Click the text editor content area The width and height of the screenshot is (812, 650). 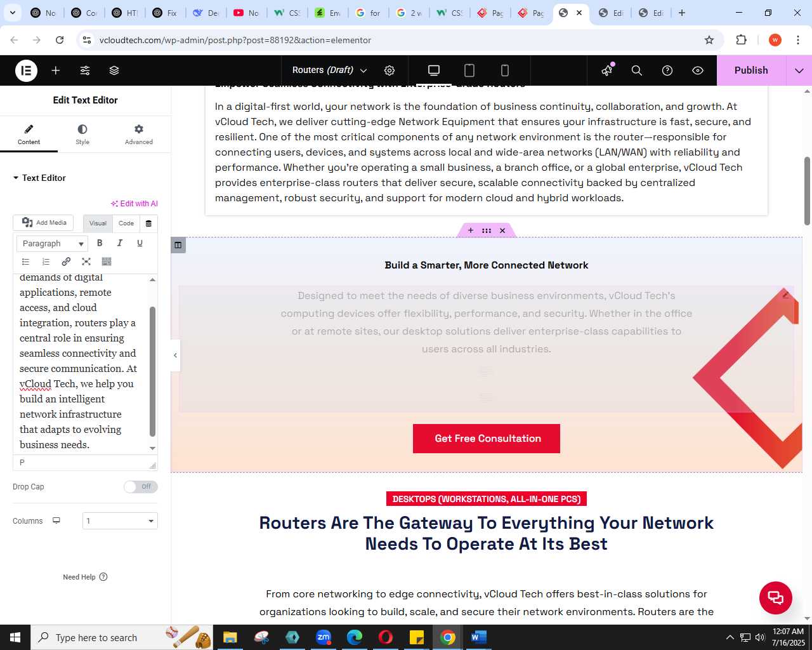(80, 363)
